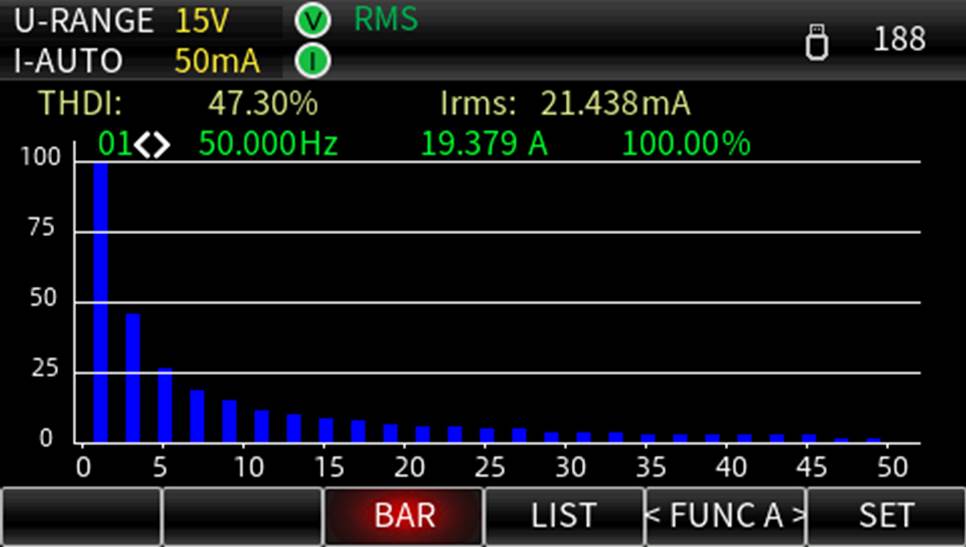Image resolution: width=966 pixels, height=547 pixels.
Task: Switch to the LIST view
Action: click(564, 515)
